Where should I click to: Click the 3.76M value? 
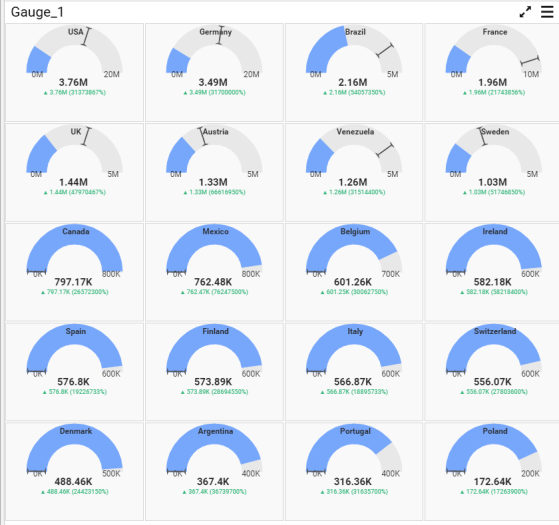73,83
